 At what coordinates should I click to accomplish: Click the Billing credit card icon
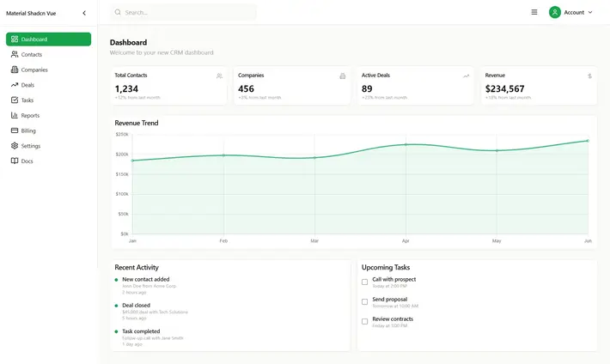15,130
